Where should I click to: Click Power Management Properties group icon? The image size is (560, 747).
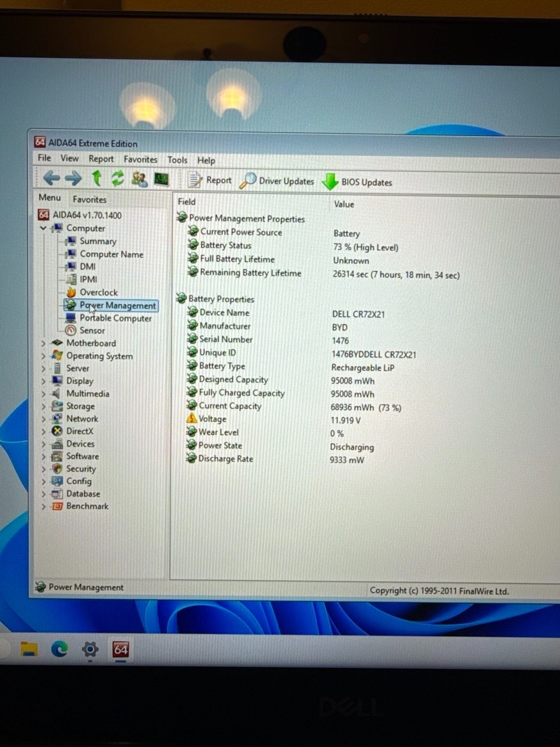pos(182,218)
